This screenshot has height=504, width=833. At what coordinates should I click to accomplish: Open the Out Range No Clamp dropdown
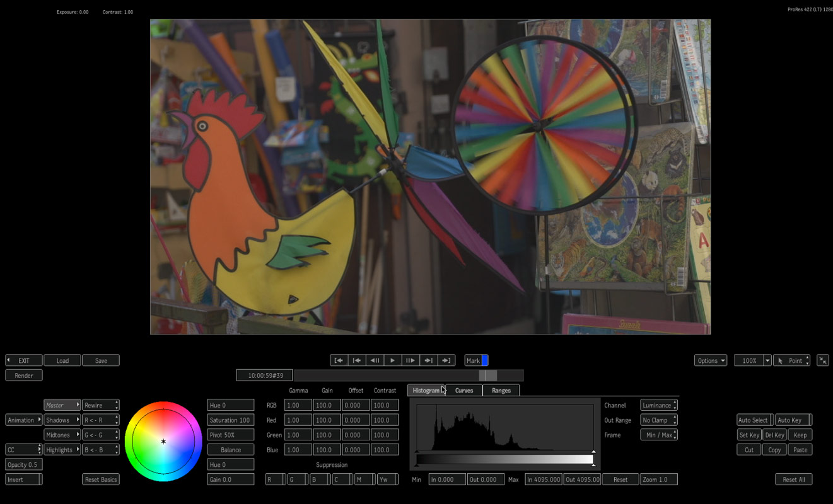659,420
